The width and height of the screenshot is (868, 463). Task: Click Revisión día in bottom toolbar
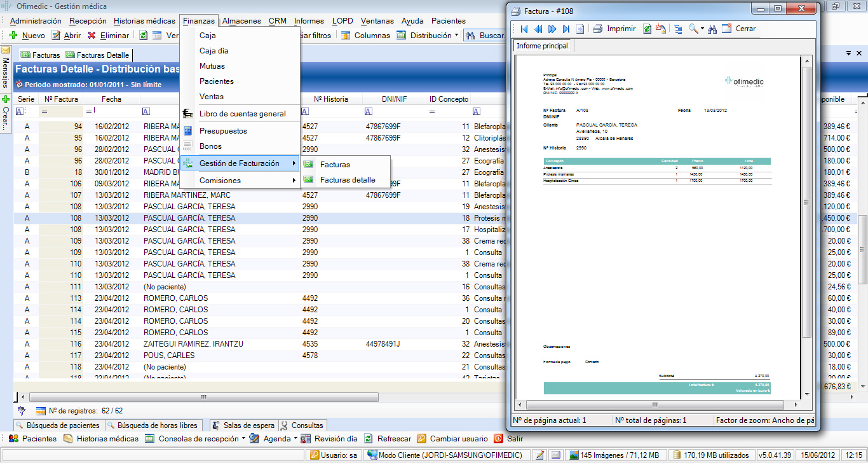329,439
